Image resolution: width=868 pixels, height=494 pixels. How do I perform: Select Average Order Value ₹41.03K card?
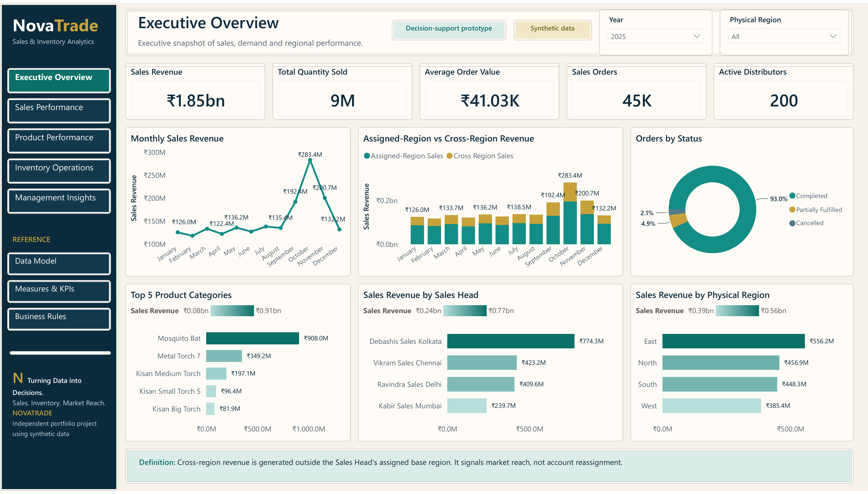(x=489, y=92)
